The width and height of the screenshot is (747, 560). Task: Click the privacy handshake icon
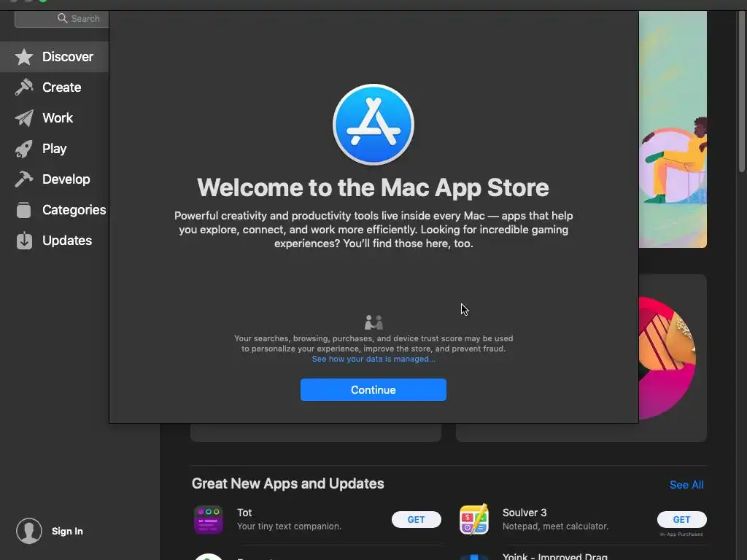point(373,322)
